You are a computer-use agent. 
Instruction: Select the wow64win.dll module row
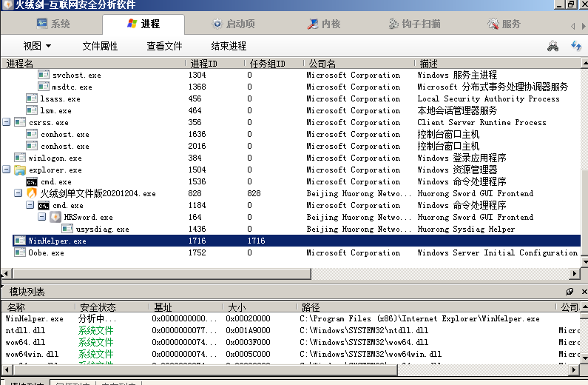pyautogui.click(x=291, y=354)
